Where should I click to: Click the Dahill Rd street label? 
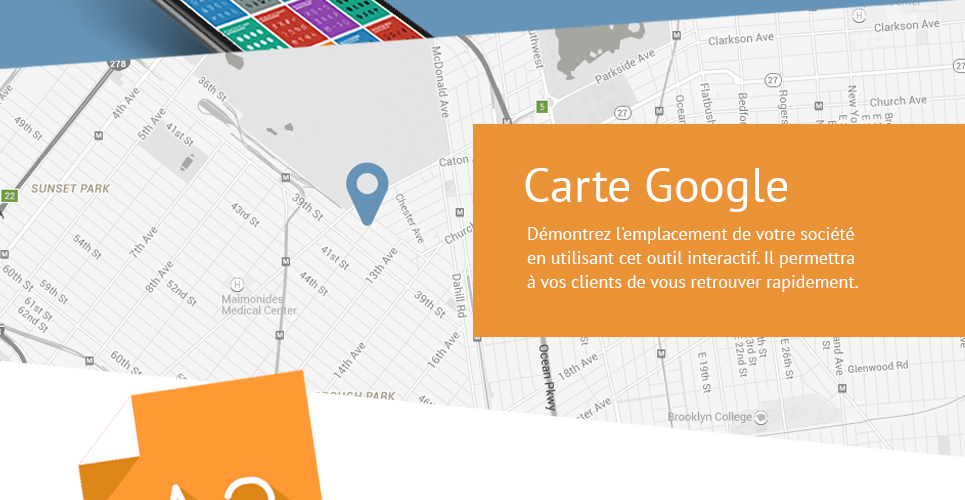coord(458,296)
